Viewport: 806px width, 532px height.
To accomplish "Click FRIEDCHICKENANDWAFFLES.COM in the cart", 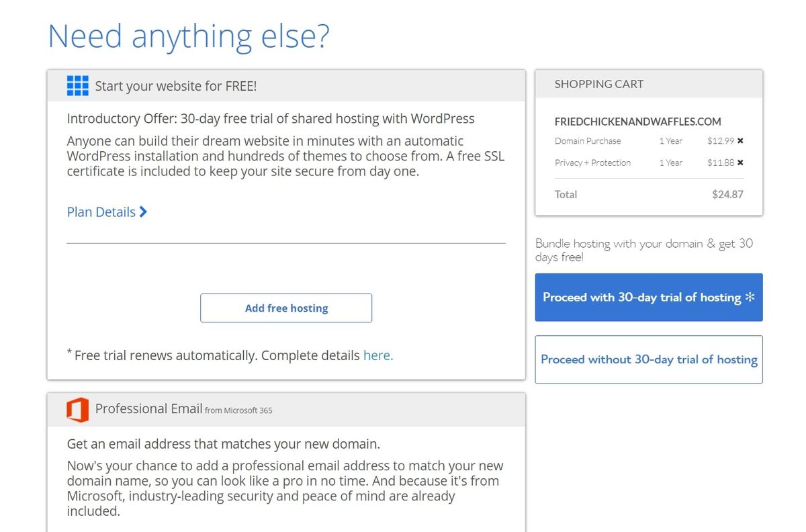I will (x=637, y=122).
